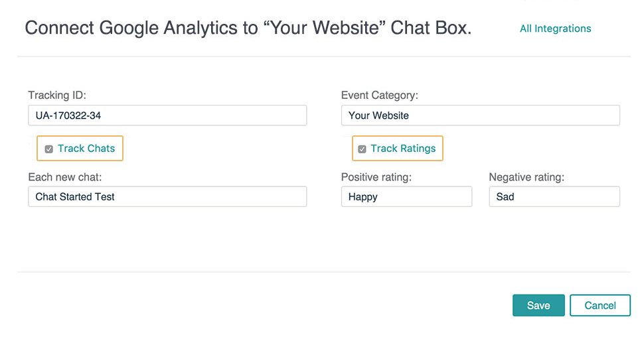This screenshot has height=349, width=644.
Task: Click the "Negative rating:" label
Action: (527, 177)
